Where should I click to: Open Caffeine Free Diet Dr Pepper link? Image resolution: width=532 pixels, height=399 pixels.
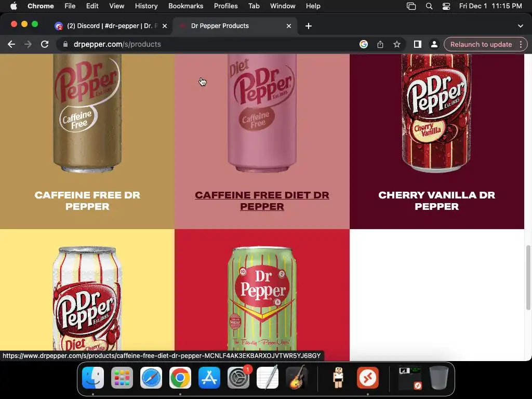coord(262,201)
